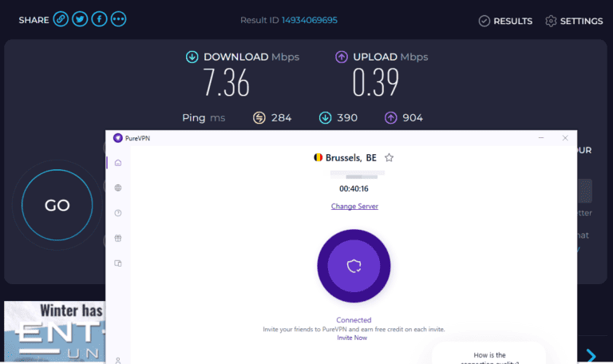Viewport: 613px width, 364px height.
Task: Click the Change Server link
Action: (354, 206)
